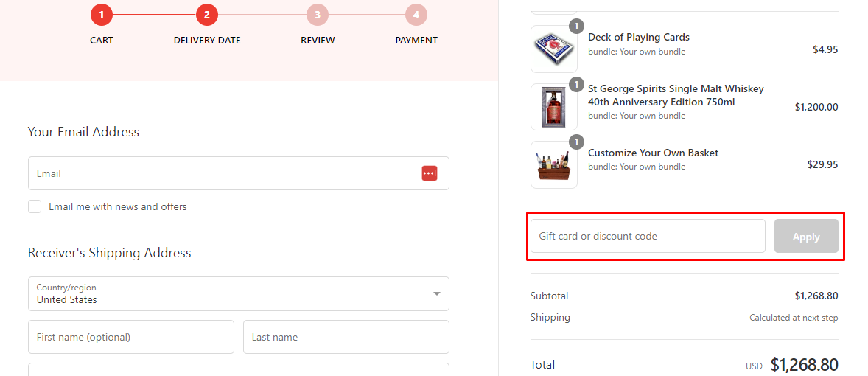Click the REVIEW step label
Viewport: 868px width, 376px height.
(318, 41)
